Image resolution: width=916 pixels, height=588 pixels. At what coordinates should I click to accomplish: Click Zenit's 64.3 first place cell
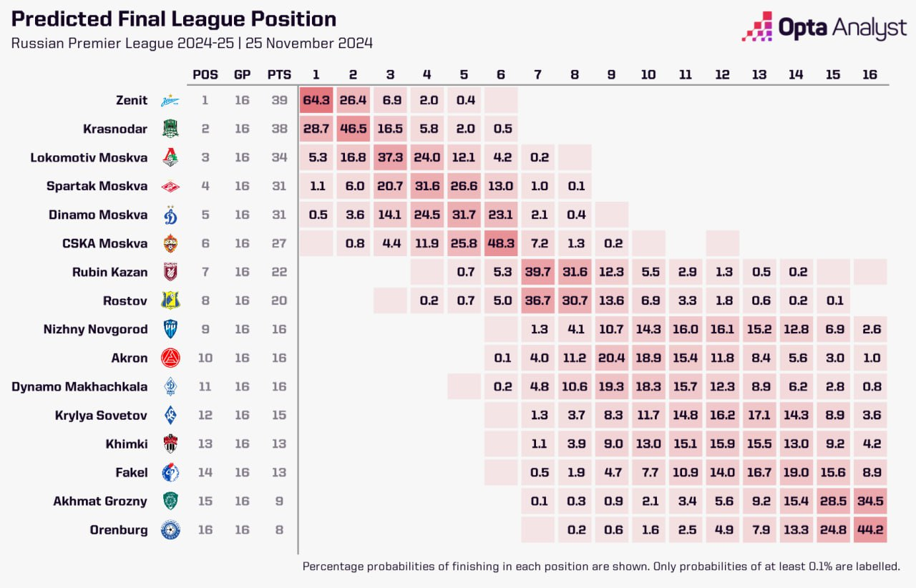(316, 100)
